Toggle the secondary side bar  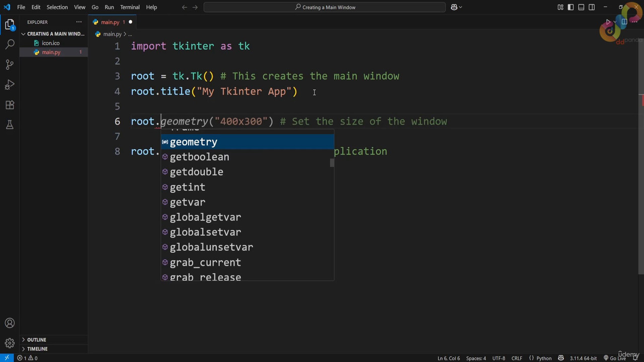[592, 7]
